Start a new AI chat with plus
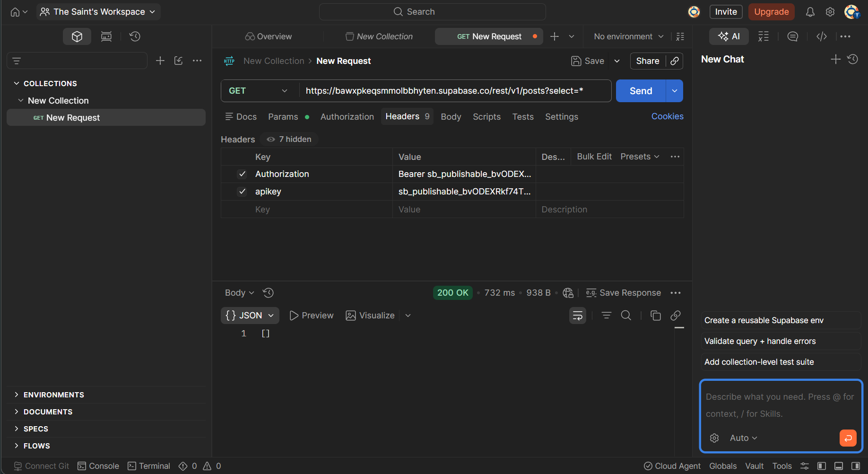Image resolution: width=868 pixels, height=474 pixels. 836,59
